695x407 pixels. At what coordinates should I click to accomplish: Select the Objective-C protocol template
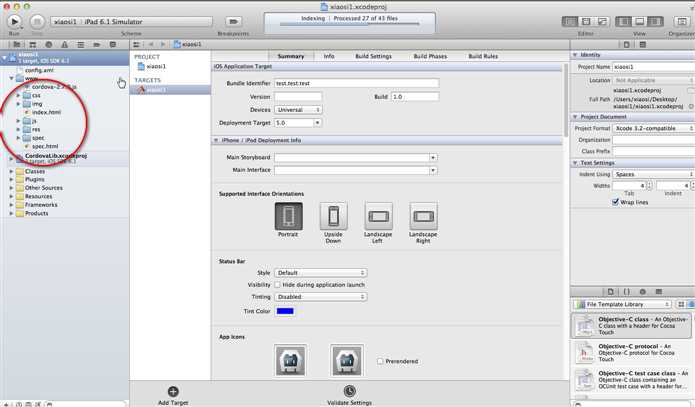(x=632, y=353)
